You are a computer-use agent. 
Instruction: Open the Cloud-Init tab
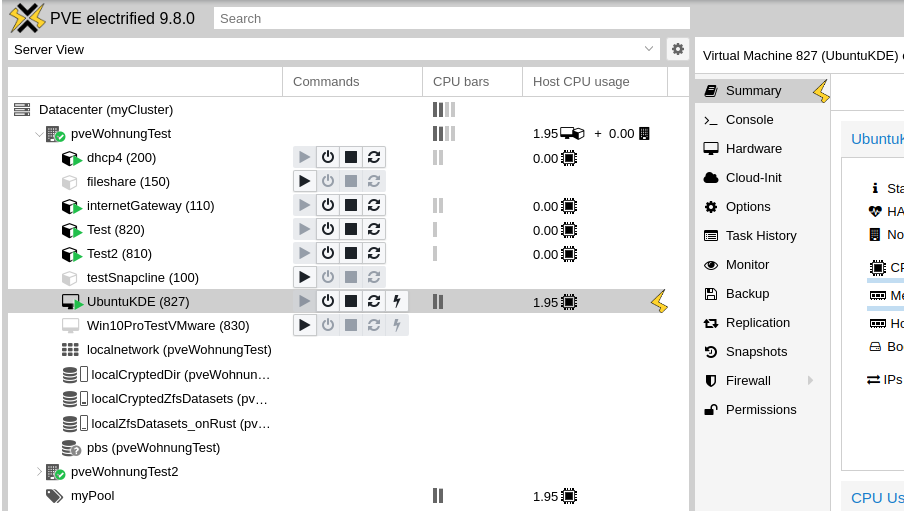(x=762, y=178)
